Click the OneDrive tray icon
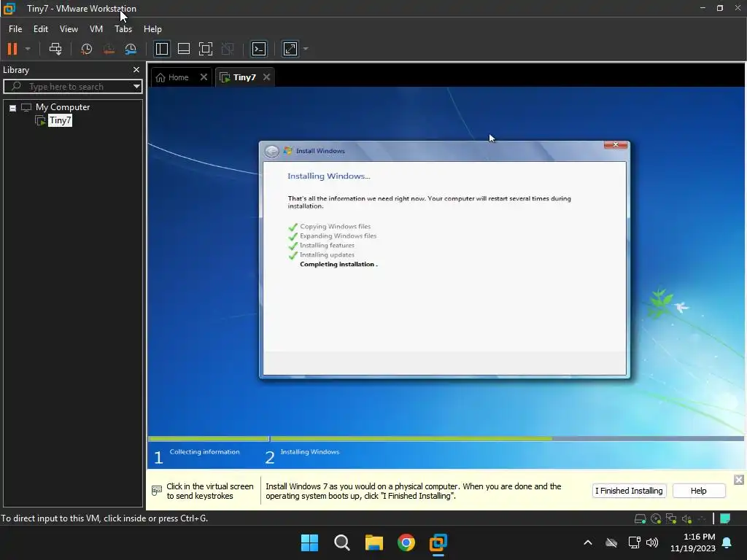This screenshot has width=747, height=560. click(611, 542)
